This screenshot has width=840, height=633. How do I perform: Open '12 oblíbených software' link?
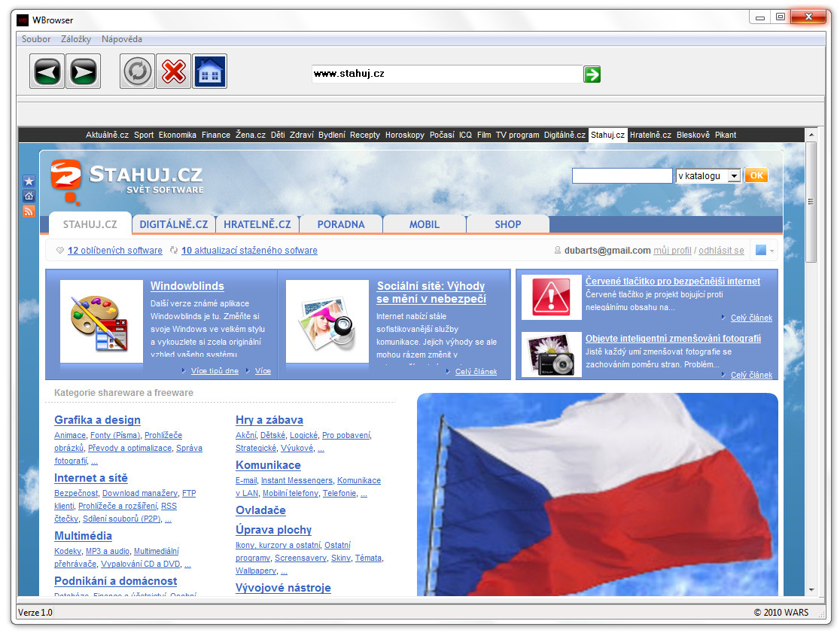[x=114, y=250]
